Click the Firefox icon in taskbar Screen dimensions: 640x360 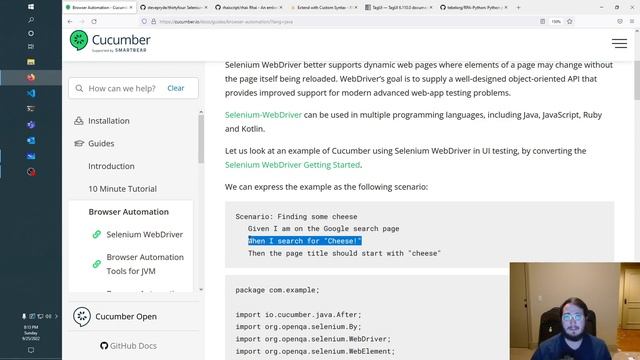click(31, 77)
